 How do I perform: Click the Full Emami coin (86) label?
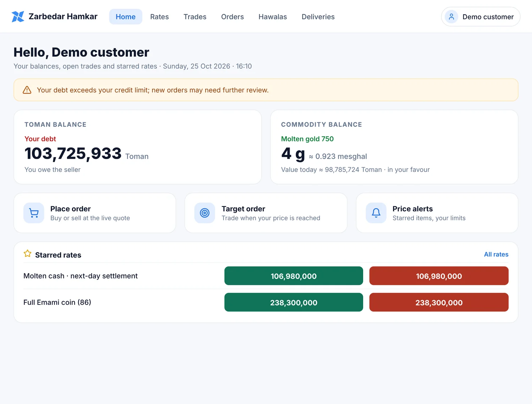click(x=57, y=302)
